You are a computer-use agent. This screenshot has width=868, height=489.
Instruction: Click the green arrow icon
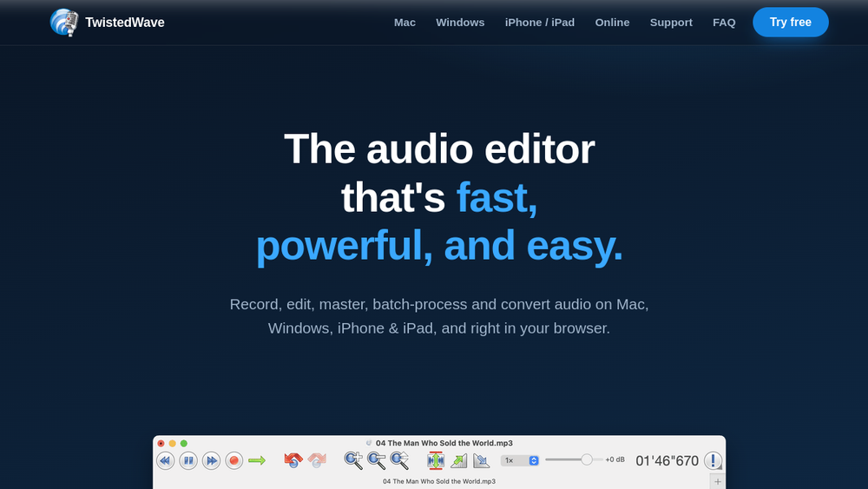click(x=257, y=460)
